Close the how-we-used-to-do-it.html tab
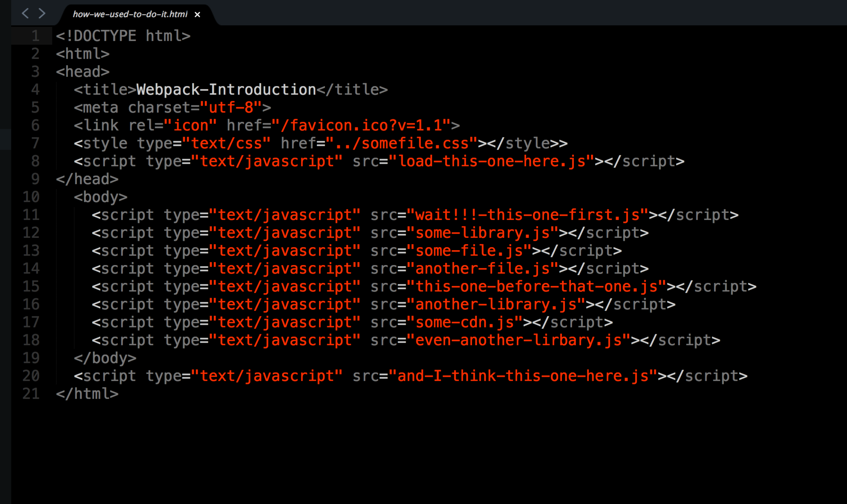The width and height of the screenshot is (847, 504). 197,15
